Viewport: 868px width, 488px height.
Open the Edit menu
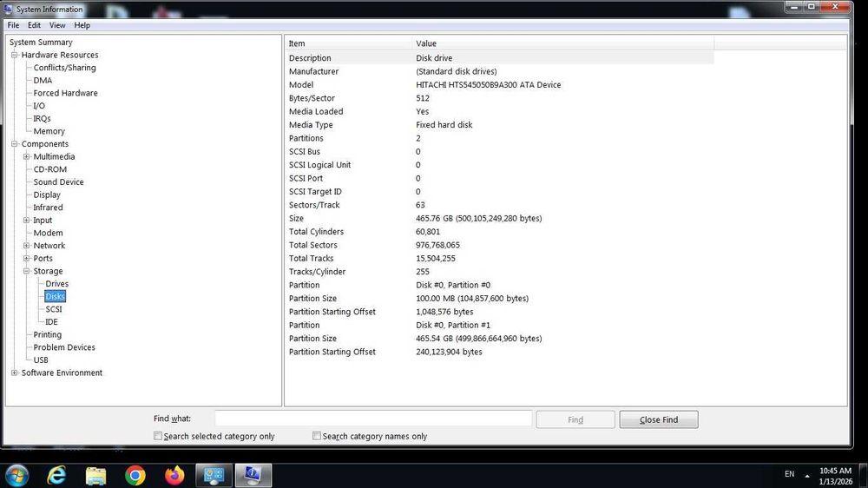(35, 25)
